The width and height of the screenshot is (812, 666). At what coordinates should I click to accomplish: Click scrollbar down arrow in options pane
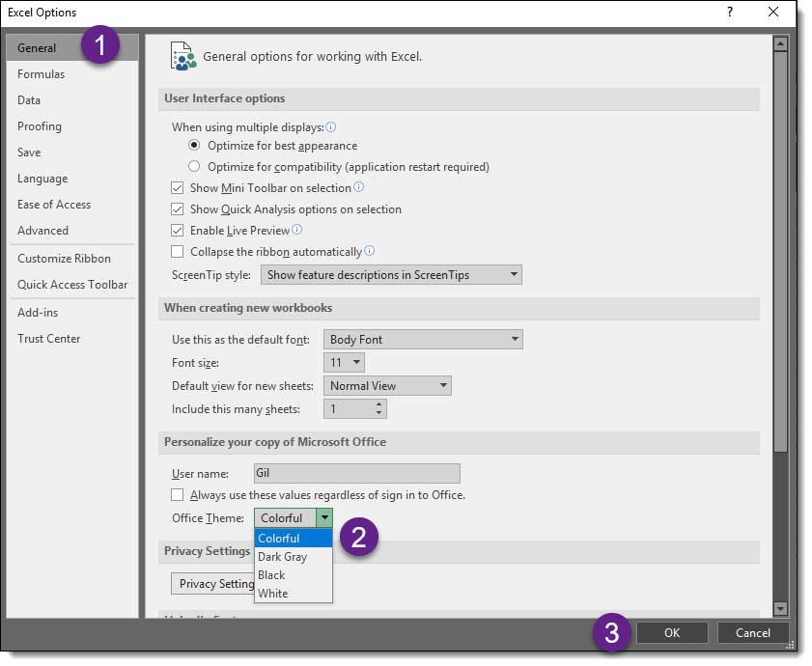[x=780, y=609]
